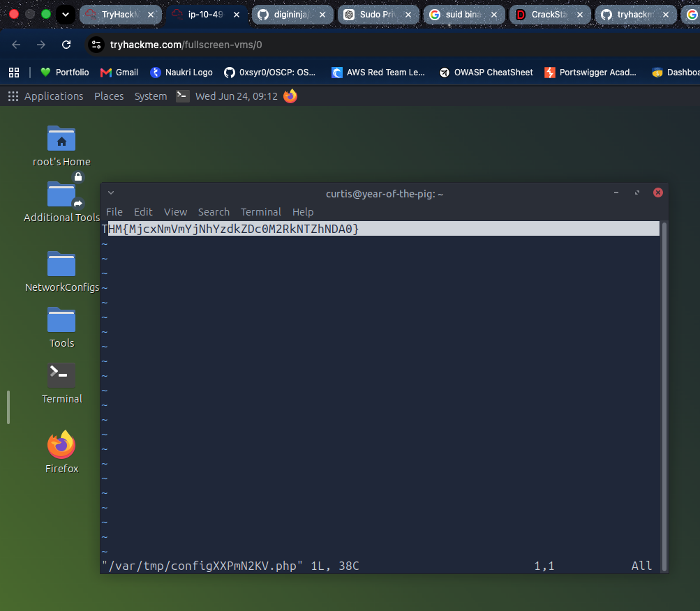
Task: Click the left side panel handle
Action: click(8, 407)
